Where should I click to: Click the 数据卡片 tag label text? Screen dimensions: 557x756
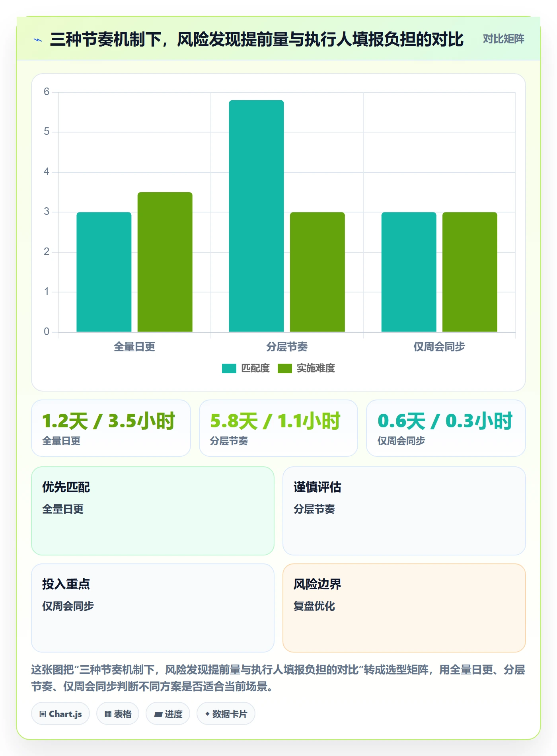click(230, 714)
